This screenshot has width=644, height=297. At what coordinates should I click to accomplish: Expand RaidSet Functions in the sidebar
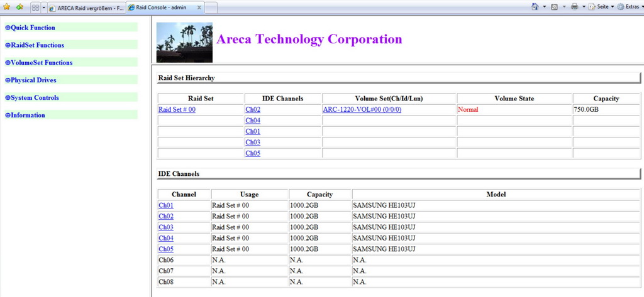[35, 45]
